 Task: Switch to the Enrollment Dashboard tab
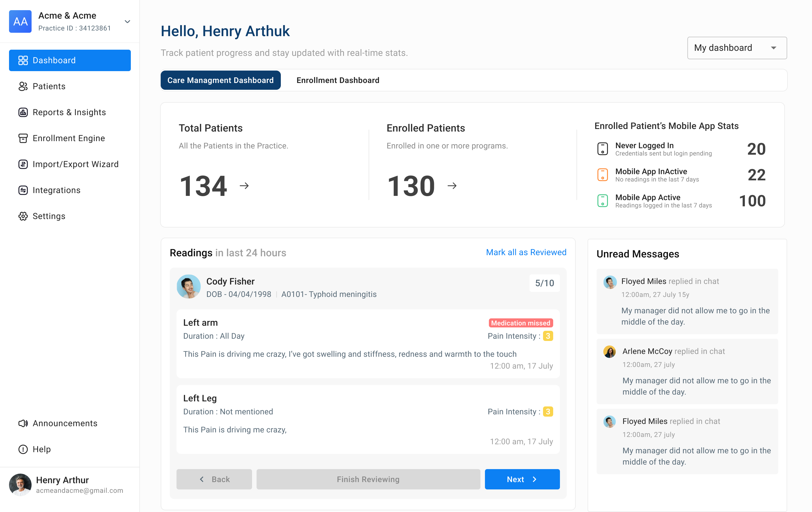coord(337,80)
